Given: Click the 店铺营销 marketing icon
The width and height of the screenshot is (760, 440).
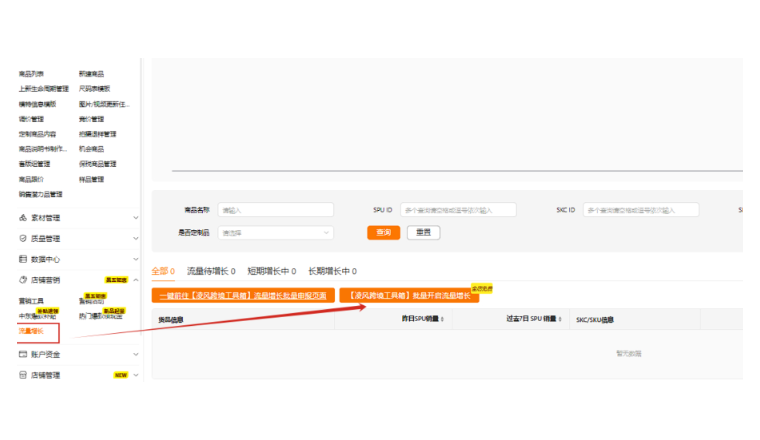Looking at the screenshot, I should (x=23, y=280).
